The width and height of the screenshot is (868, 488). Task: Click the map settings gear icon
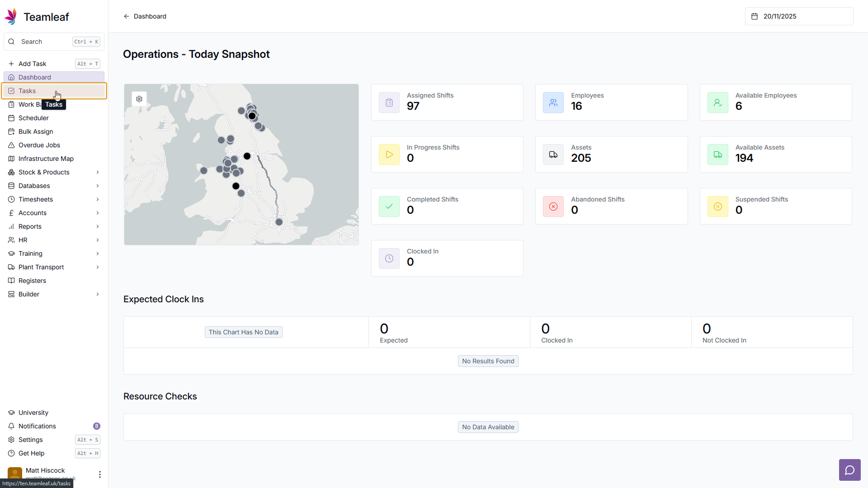[139, 99]
